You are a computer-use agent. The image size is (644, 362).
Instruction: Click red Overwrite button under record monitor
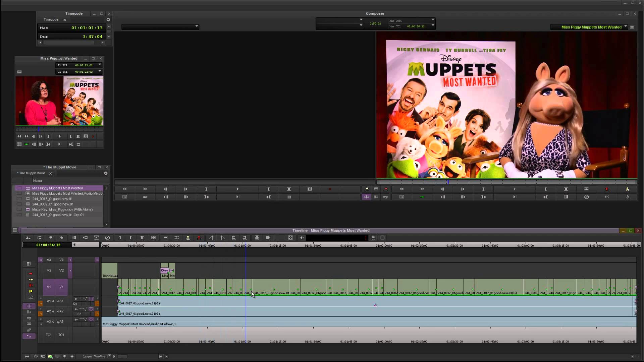tap(606, 189)
